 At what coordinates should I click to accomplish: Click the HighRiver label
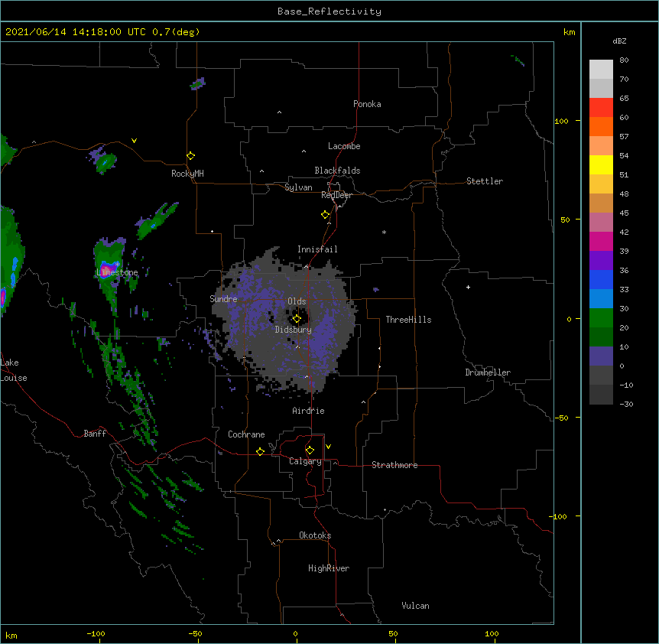click(x=329, y=568)
